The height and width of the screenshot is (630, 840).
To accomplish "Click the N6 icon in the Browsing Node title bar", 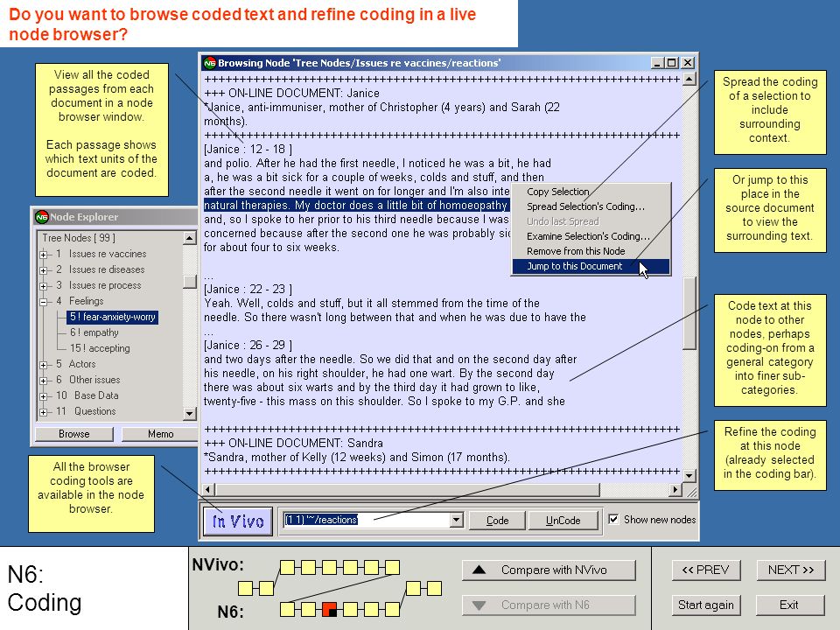I will tap(209, 63).
